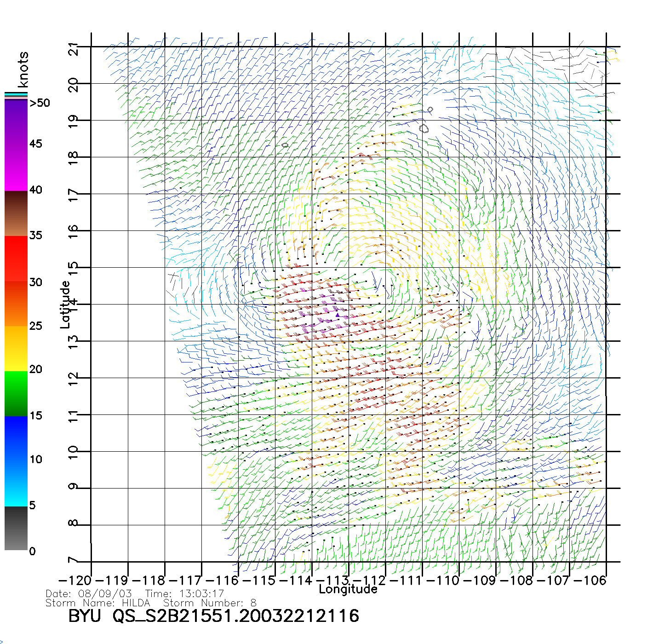Click the Clarion Island outline near 18°N
The height and width of the screenshot is (644, 653).
point(285,145)
